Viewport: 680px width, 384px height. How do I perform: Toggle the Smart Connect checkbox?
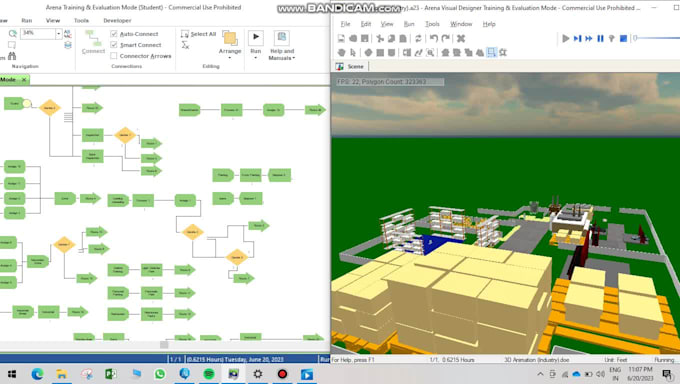coord(114,45)
